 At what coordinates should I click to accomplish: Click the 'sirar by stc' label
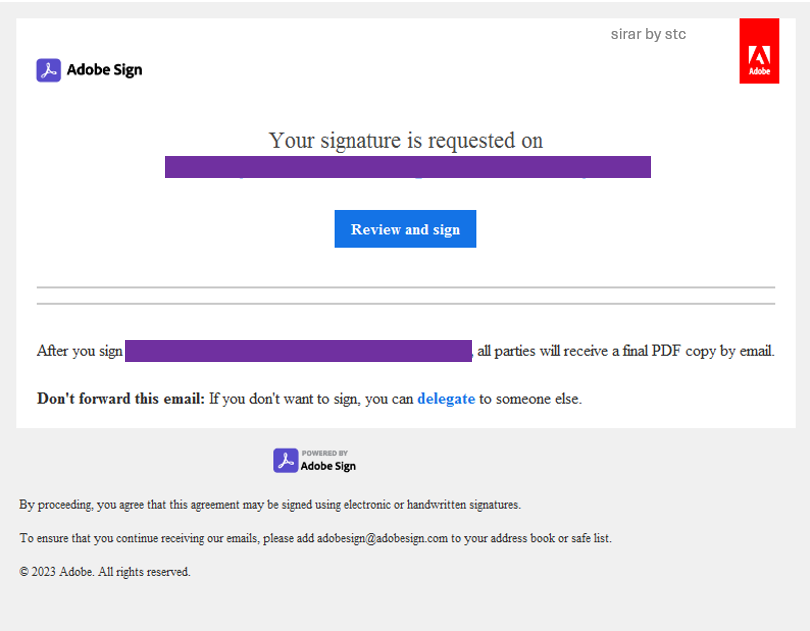point(648,34)
